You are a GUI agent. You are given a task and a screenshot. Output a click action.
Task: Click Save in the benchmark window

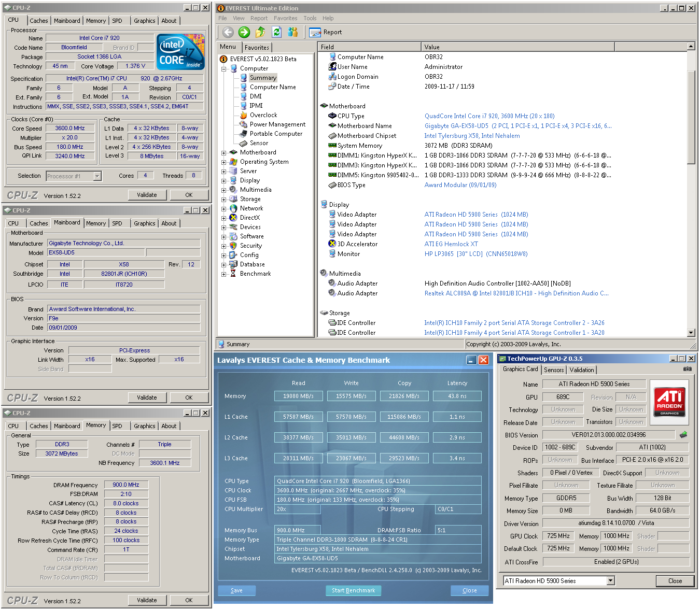click(236, 590)
